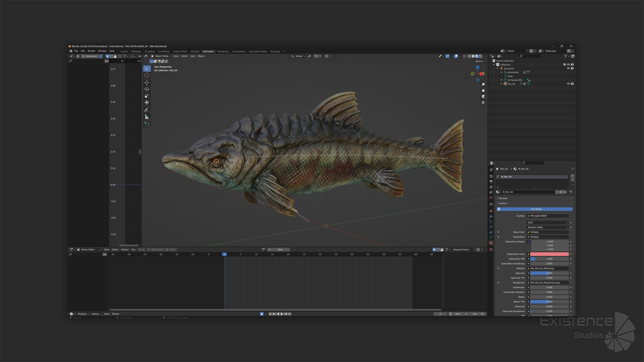
Task: Open the File menu
Action: (x=76, y=51)
